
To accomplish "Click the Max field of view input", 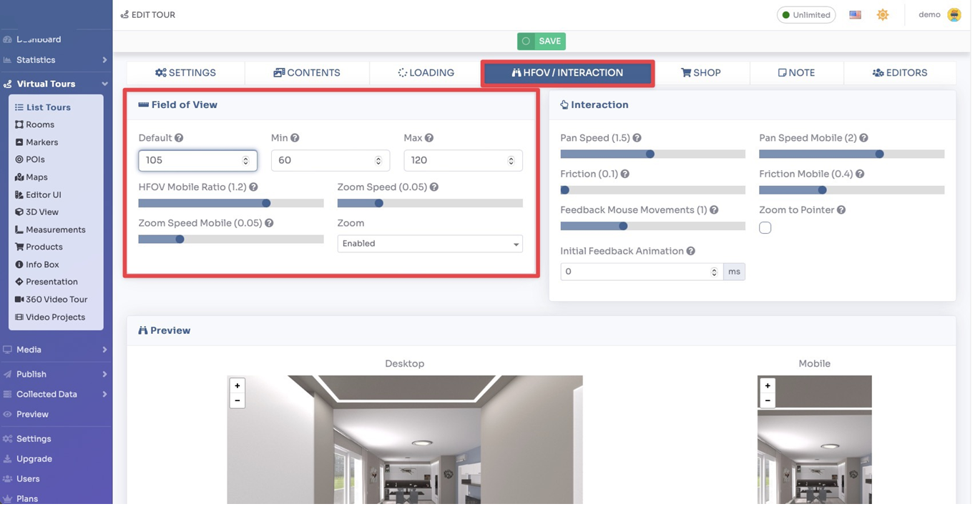I will pyautogui.click(x=463, y=160).
